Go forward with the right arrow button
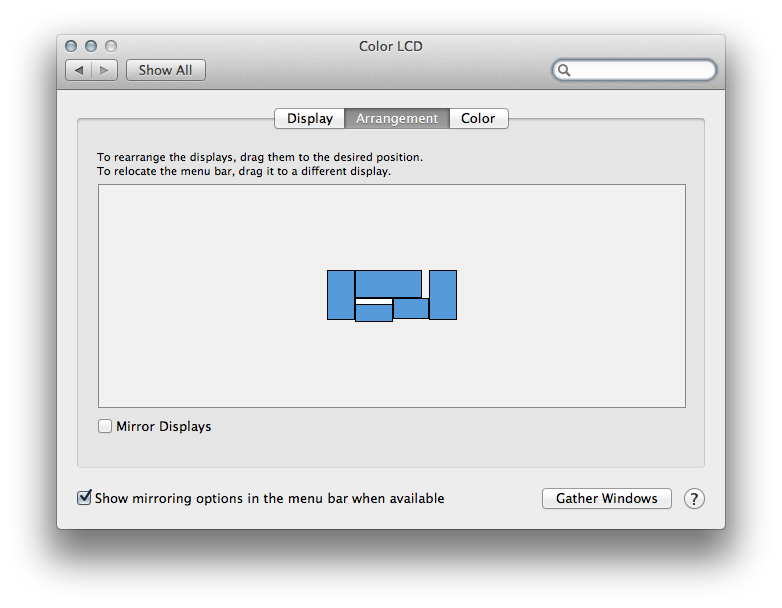This screenshot has width=782, height=608. [x=105, y=70]
